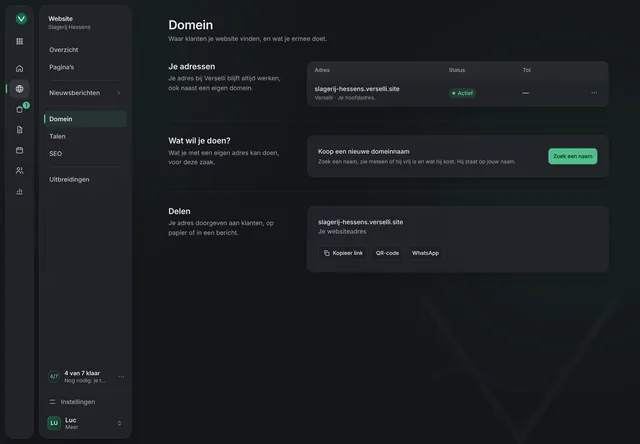This screenshot has width=640, height=444.
Task: Open the document icon in rail
Action: tap(20, 130)
